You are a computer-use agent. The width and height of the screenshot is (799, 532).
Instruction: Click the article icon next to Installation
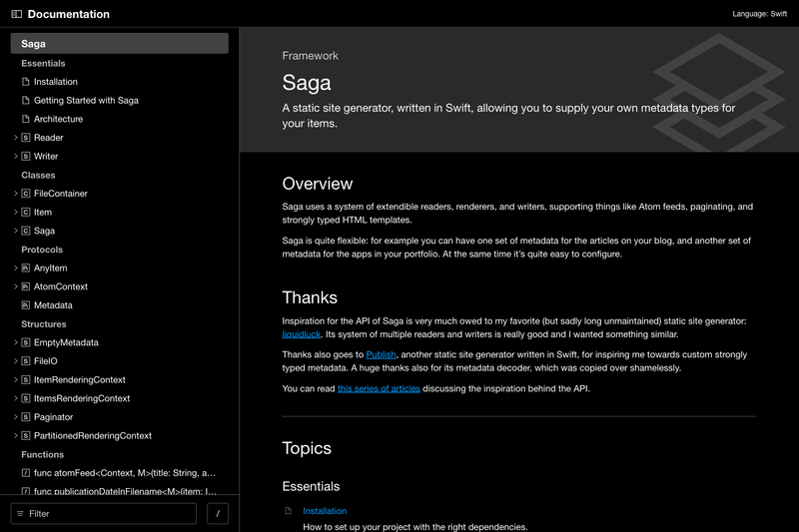(x=26, y=82)
